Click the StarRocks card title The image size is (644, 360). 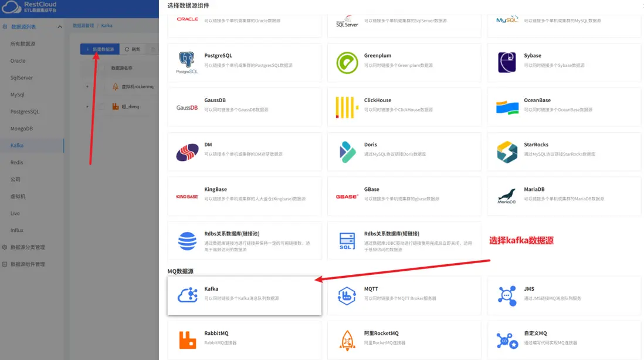(536, 144)
